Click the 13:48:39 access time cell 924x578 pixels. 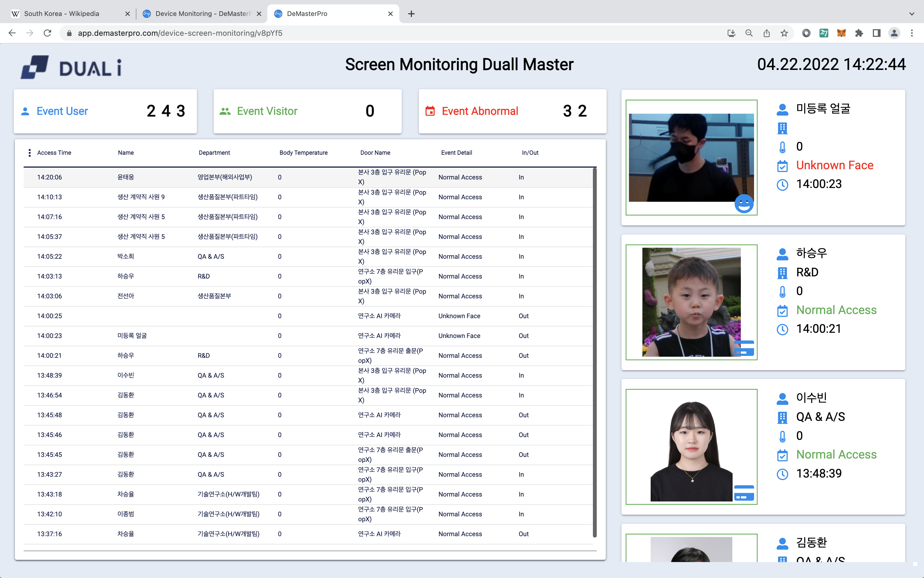(50, 375)
